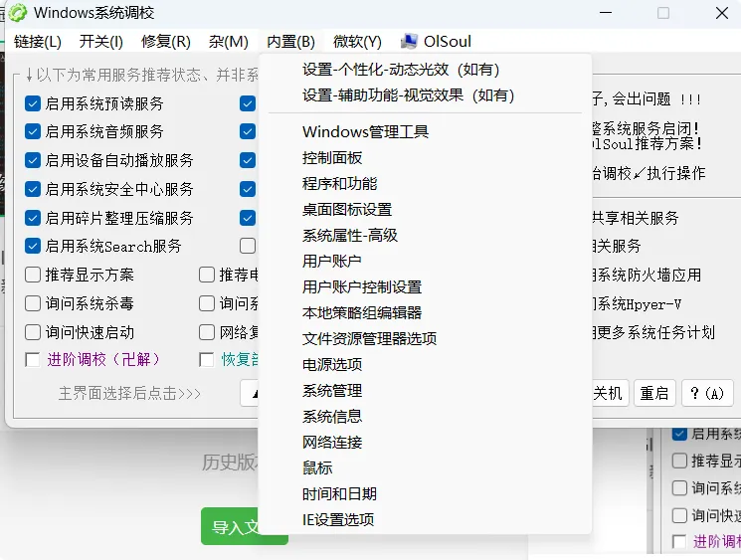Screen dimensions: 741x560
Task: Open IE设置选项 menu entry
Action: tap(426, 520)
